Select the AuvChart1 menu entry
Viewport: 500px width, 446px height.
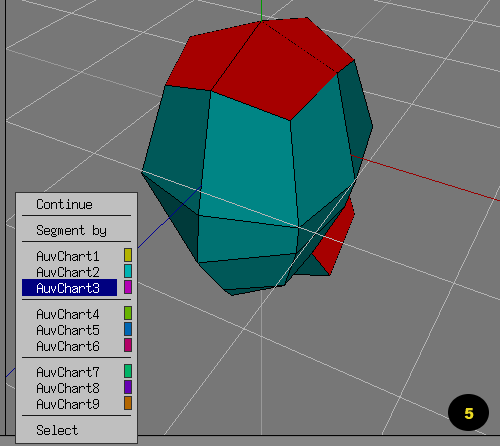coord(69,256)
